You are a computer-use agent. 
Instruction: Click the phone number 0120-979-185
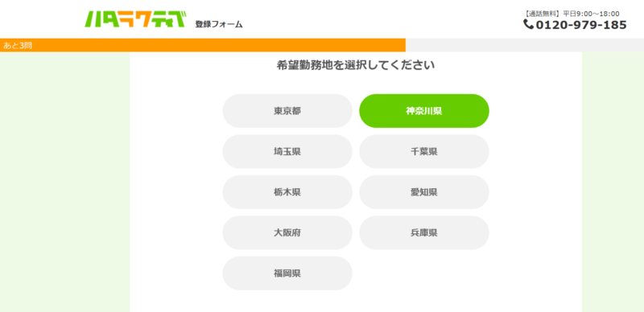click(581, 25)
